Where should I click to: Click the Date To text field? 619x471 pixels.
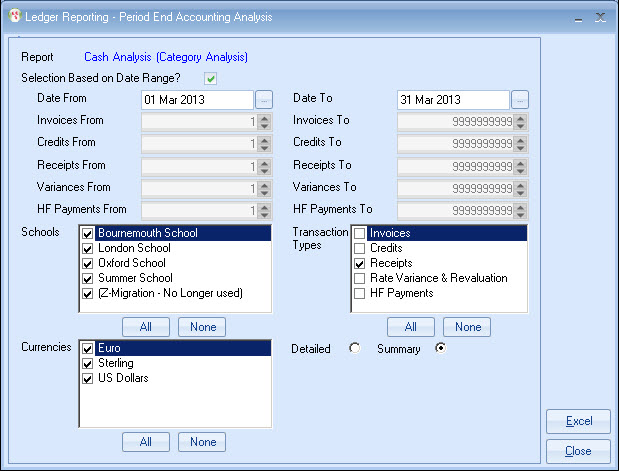point(453,100)
